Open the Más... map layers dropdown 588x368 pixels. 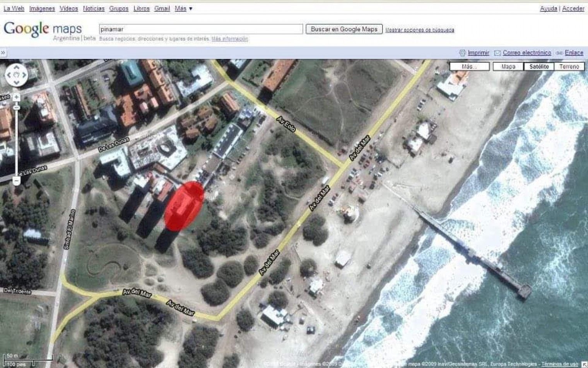pyautogui.click(x=469, y=67)
